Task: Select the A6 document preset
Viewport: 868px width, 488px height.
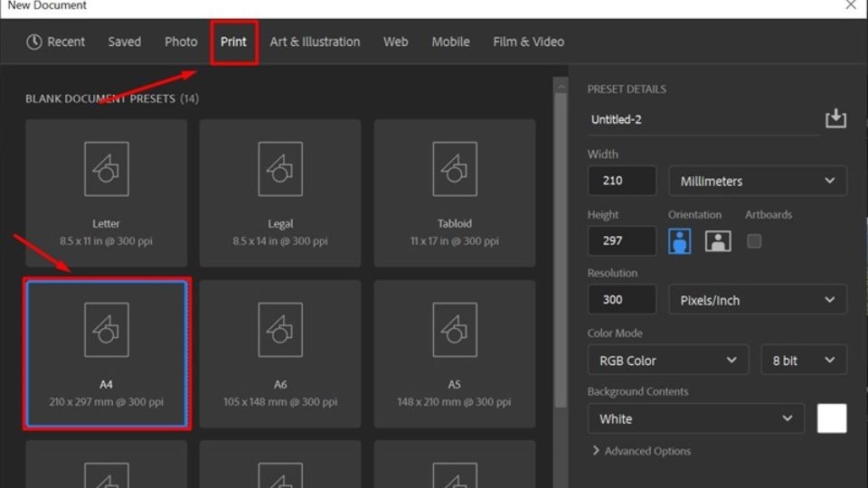Action: pyautogui.click(x=280, y=353)
